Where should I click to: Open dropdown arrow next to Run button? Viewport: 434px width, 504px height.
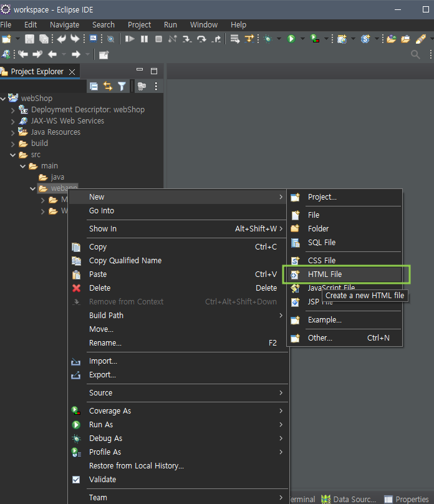click(302, 39)
